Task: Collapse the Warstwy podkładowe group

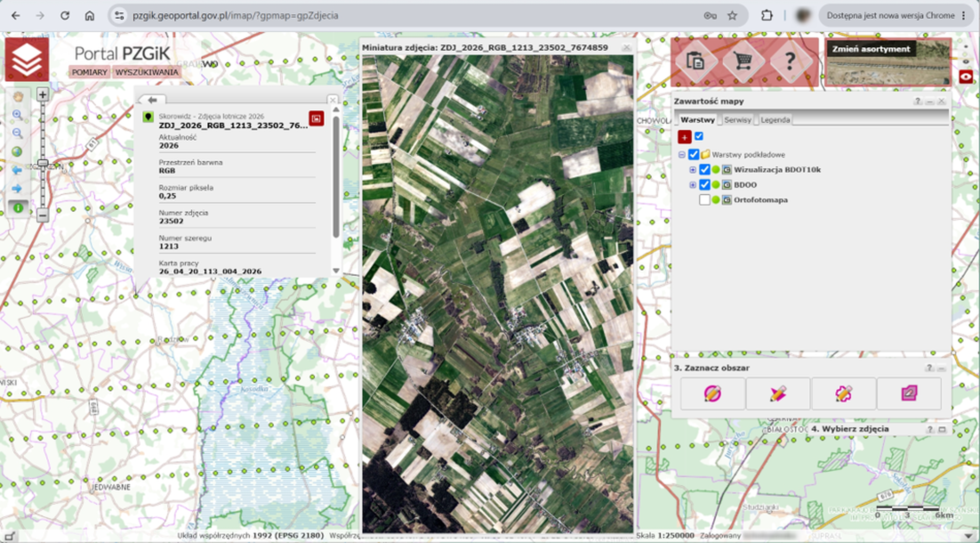Action: 682,155
